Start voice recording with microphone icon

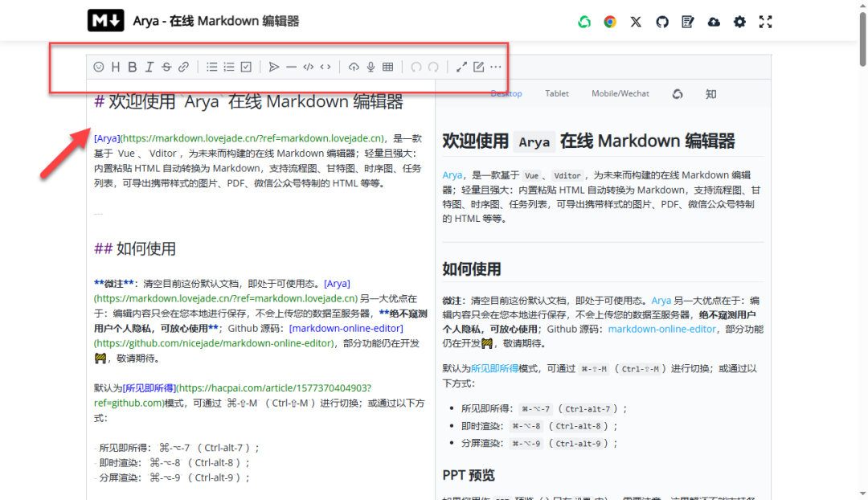(371, 67)
